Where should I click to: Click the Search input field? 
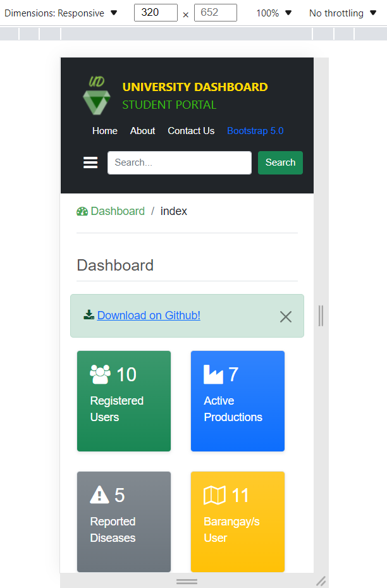180,162
